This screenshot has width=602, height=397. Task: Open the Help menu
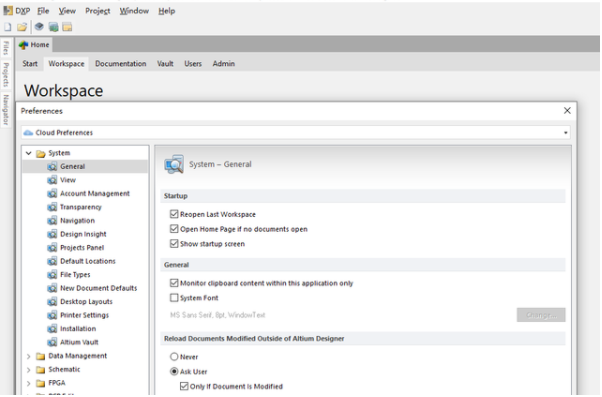pyautogui.click(x=167, y=11)
